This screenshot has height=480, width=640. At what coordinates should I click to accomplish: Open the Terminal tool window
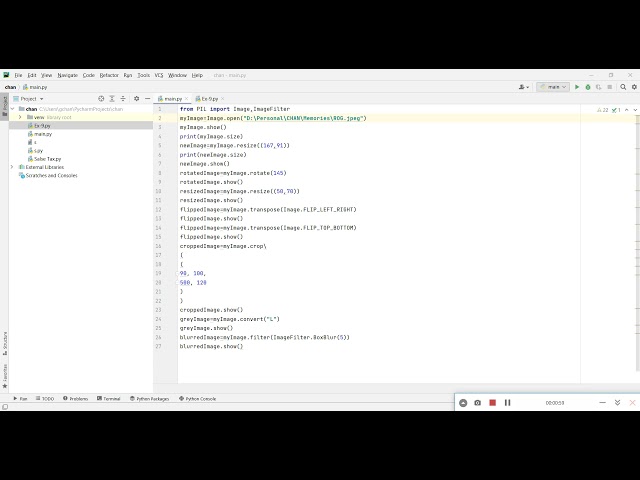[109, 398]
